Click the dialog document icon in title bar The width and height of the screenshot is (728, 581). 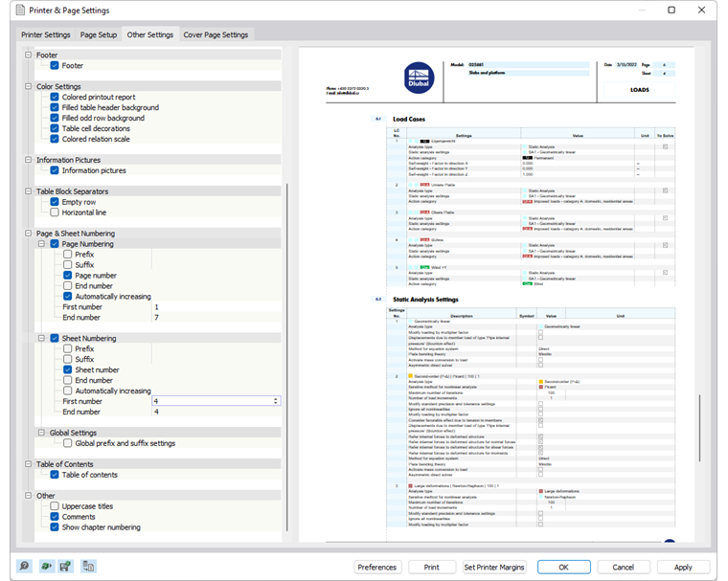[x=20, y=10]
